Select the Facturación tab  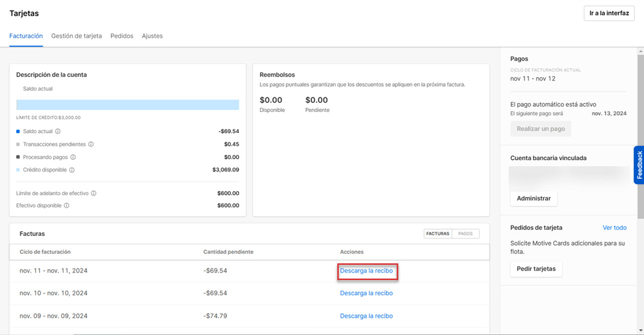26,36
